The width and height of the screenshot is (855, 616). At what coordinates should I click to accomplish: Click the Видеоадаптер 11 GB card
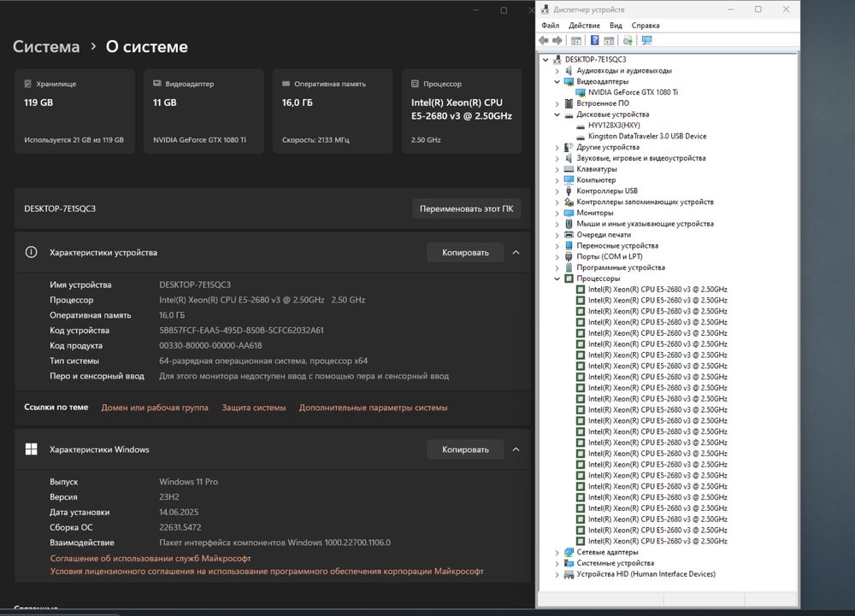pyautogui.click(x=203, y=111)
